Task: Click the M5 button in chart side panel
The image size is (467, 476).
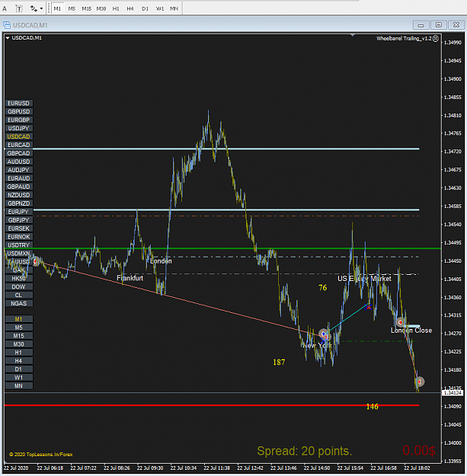Action: click(x=19, y=327)
